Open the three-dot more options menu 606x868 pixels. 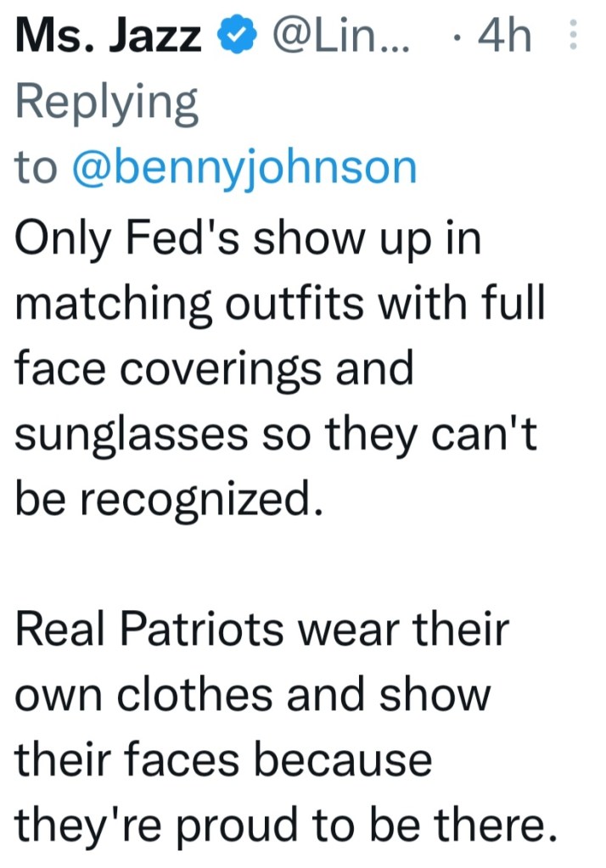pos(571,37)
